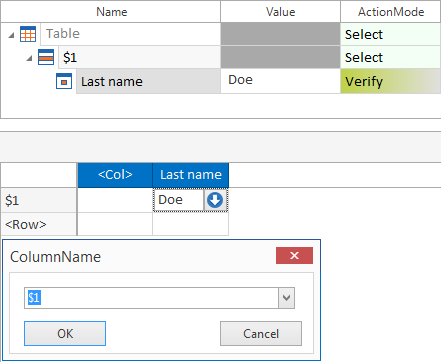Image resolution: width=441 pixels, height=362 pixels.
Task: Click the ColumnName text field containing $1
Action: [x=151, y=298]
